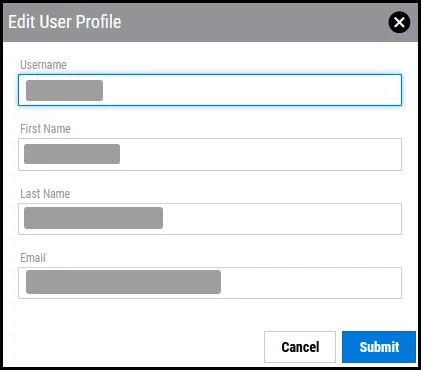
Task: Cancel editing the user profile
Action: [x=300, y=347]
